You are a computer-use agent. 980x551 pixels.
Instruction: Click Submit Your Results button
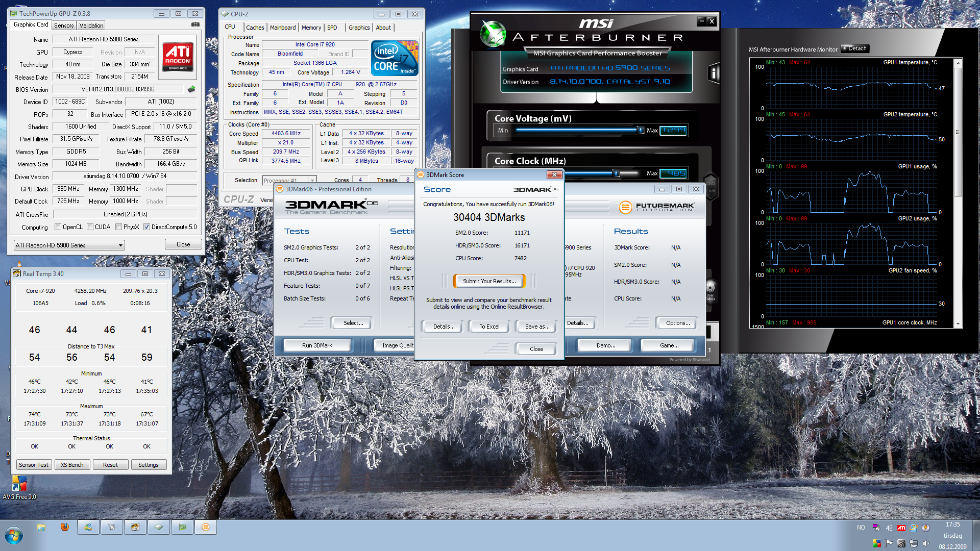489,281
